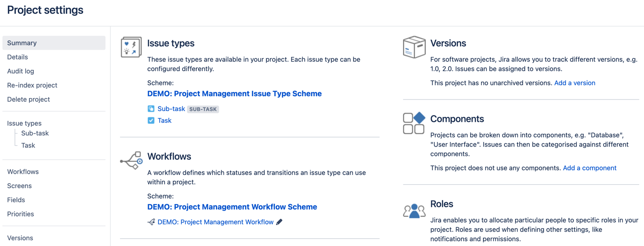This screenshot has height=246, width=644.
Task: Open Workflows in the sidebar
Action: [x=23, y=172]
